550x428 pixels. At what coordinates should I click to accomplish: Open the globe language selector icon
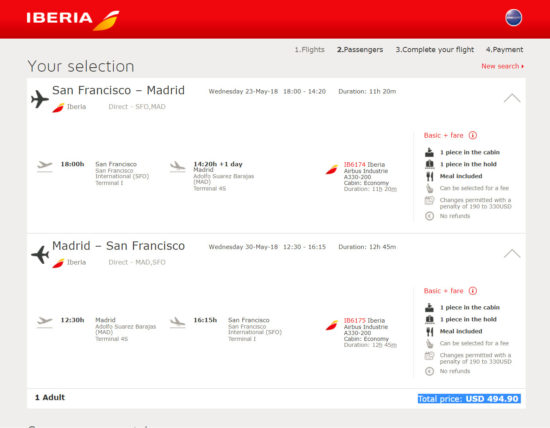(x=514, y=18)
